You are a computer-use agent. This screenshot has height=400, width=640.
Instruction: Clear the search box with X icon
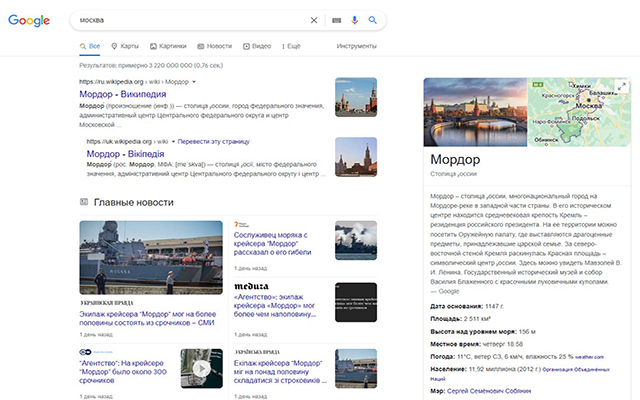click(x=314, y=20)
